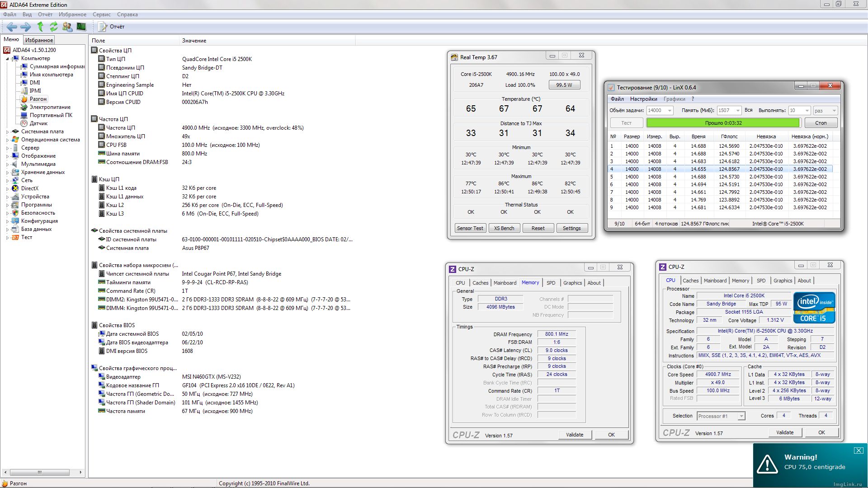Collapse the Компьютер tree node
Screen dimensions: 868x488
(x=7, y=59)
